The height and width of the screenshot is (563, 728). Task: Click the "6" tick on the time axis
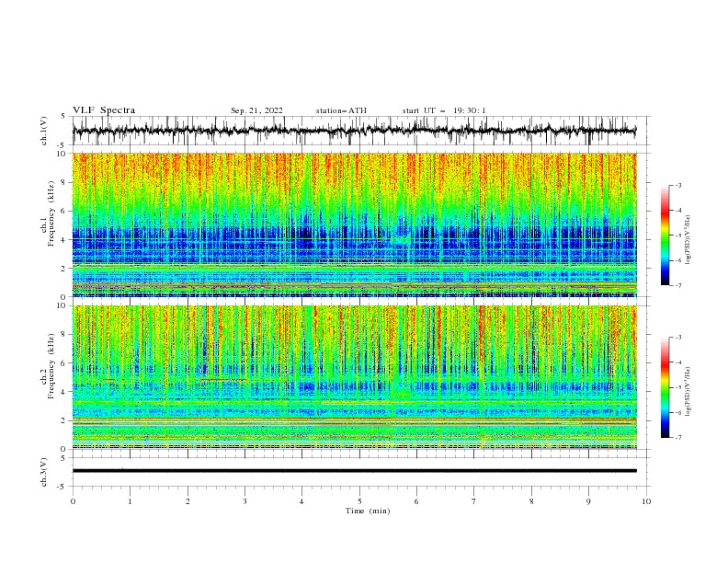point(416,501)
